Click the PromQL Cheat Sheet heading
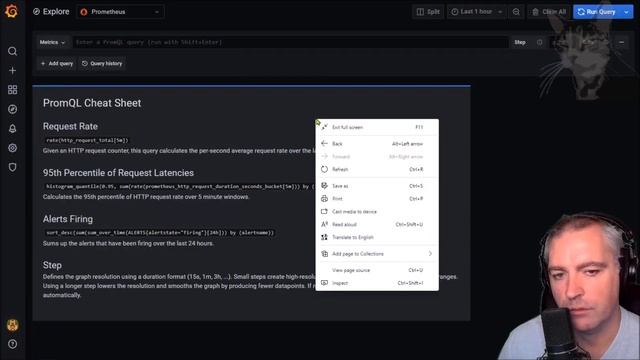 (92, 103)
